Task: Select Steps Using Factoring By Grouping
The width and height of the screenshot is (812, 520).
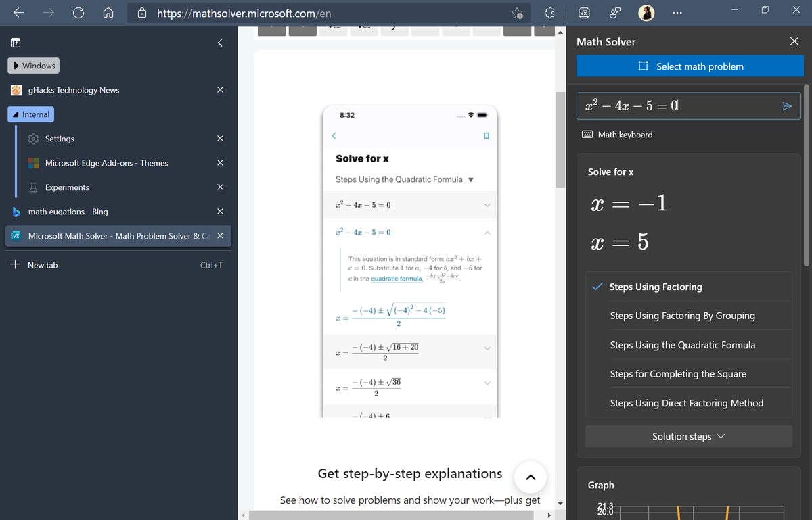Action: tap(689, 316)
